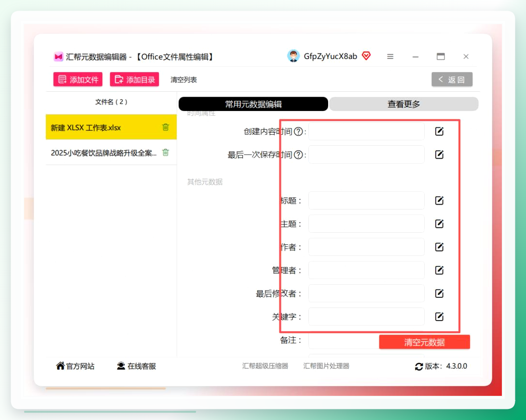Viewport: 526px width, 420px height.
Task: Click the version refresh icon
Action: pos(419,366)
